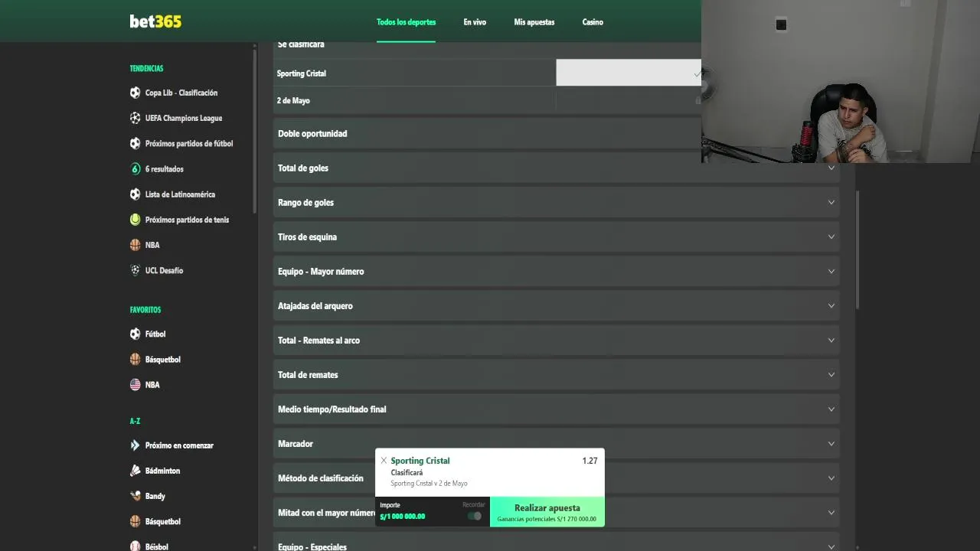Click basketball icon next to NBA in Tendencias
Image resolution: width=980 pixels, height=551 pixels.
point(136,245)
